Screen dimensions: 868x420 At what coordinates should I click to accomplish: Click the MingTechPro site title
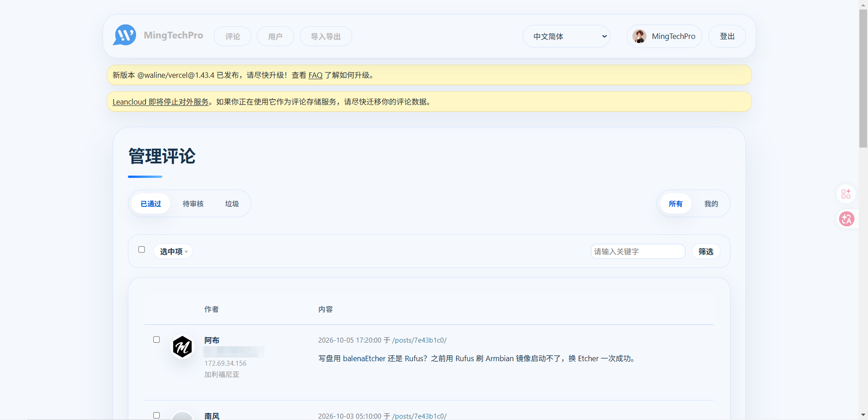(173, 35)
